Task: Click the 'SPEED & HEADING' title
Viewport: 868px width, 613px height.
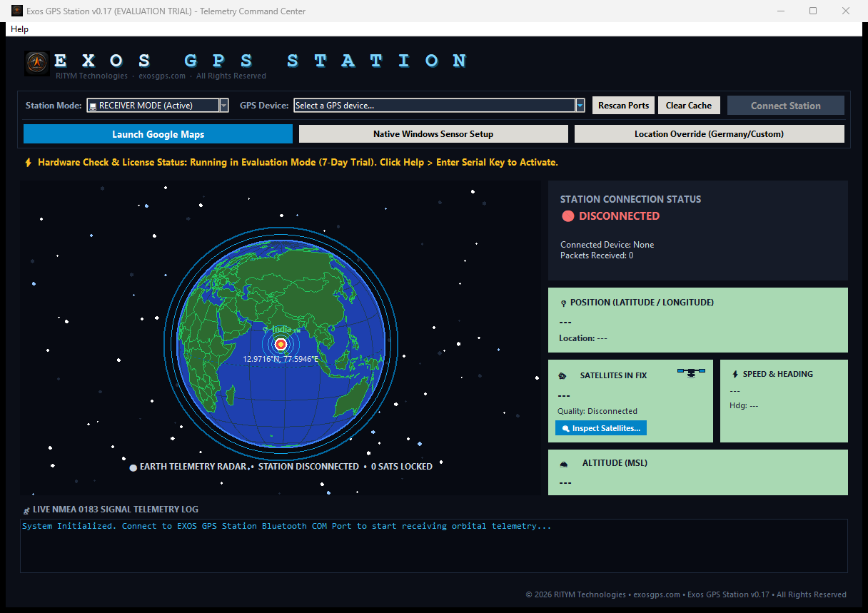Action: click(777, 374)
